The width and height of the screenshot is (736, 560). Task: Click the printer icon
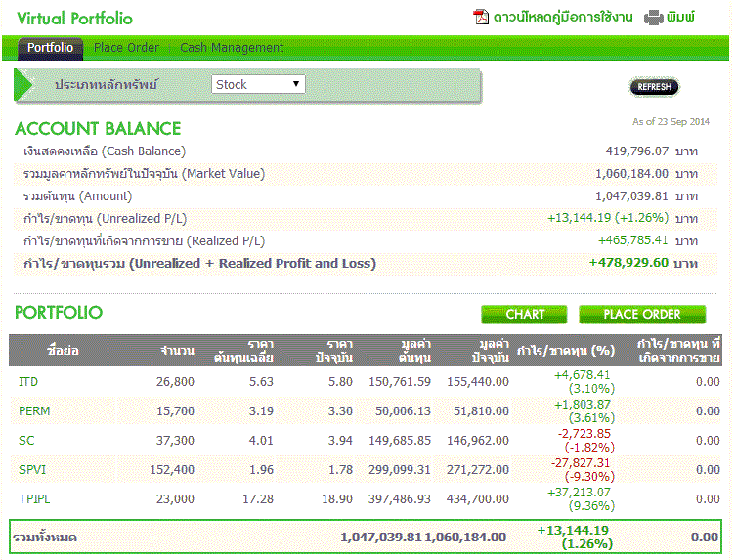pyautogui.click(x=654, y=17)
